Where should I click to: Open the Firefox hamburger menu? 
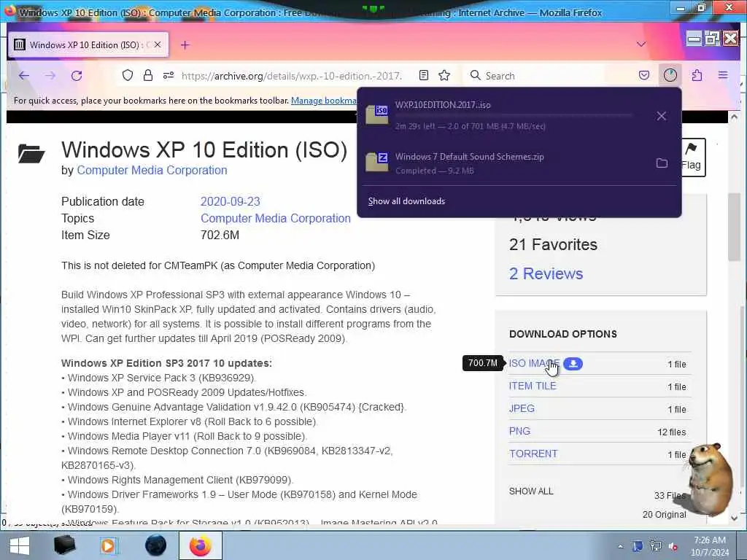coord(723,75)
